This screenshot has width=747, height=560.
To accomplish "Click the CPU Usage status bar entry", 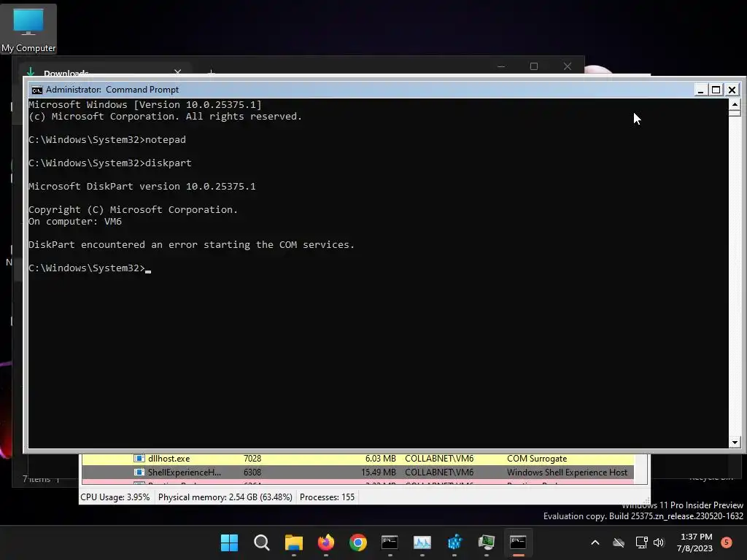I will (x=115, y=497).
